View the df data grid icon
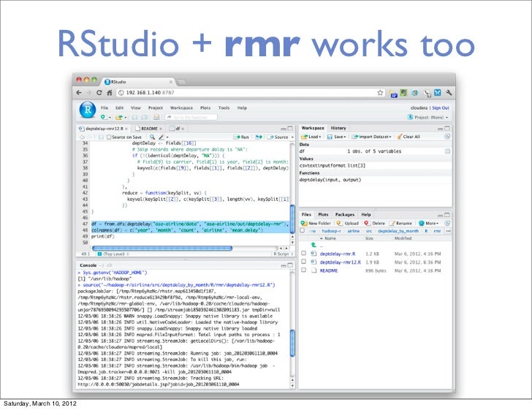Viewport: 532px width, 410px height. 447,151
